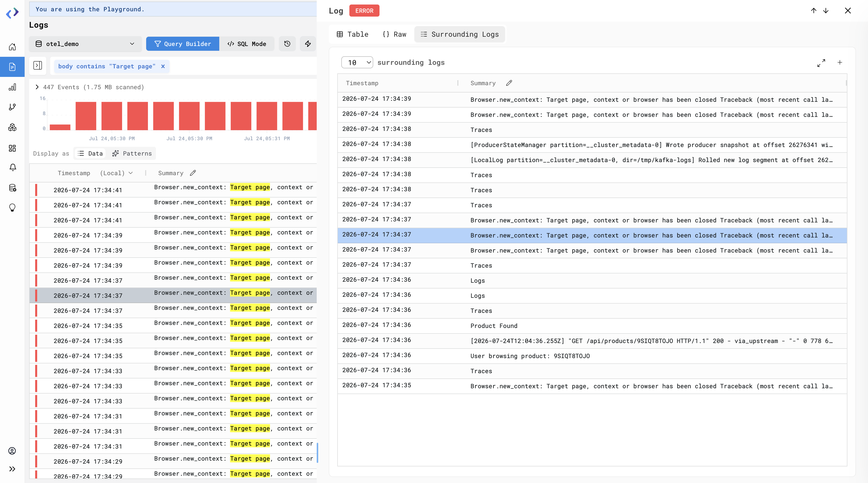This screenshot has height=483, width=868.
Task: Select the highlighted 17:34:37 row in main list
Action: click(173, 295)
